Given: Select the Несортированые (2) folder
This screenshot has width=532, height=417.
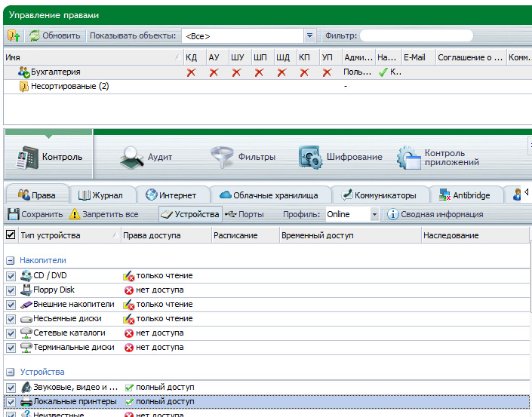Looking at the screenshot, I should pos(69,86).
